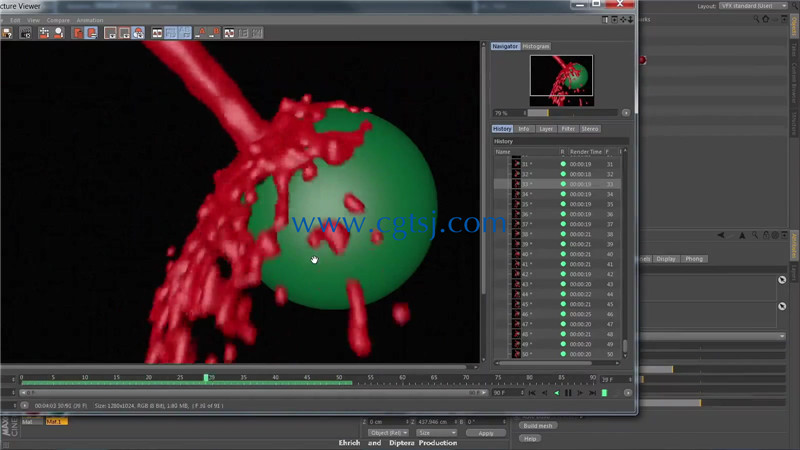Click the Name column header in History
800x450 pixels.
click(x=526, y=152)
